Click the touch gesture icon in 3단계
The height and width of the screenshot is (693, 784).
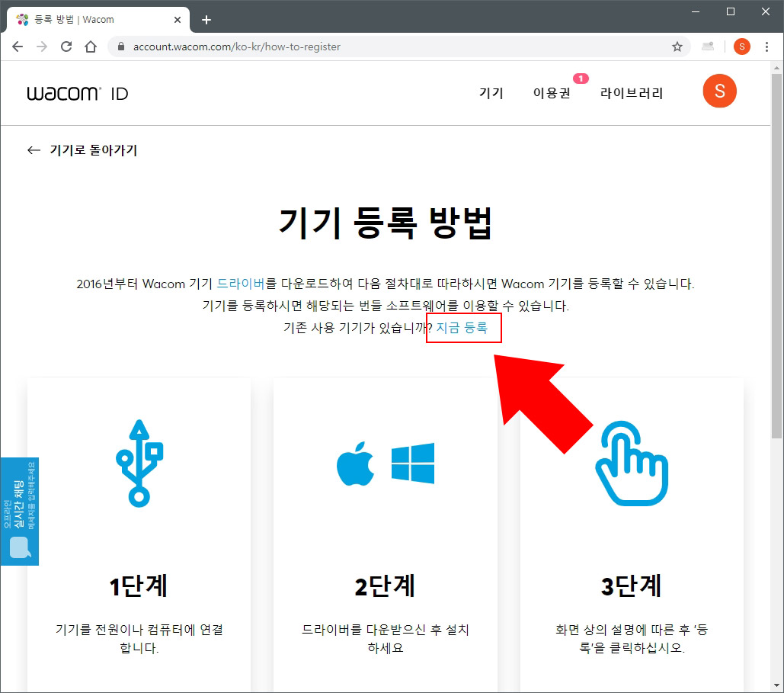[631, 465]
